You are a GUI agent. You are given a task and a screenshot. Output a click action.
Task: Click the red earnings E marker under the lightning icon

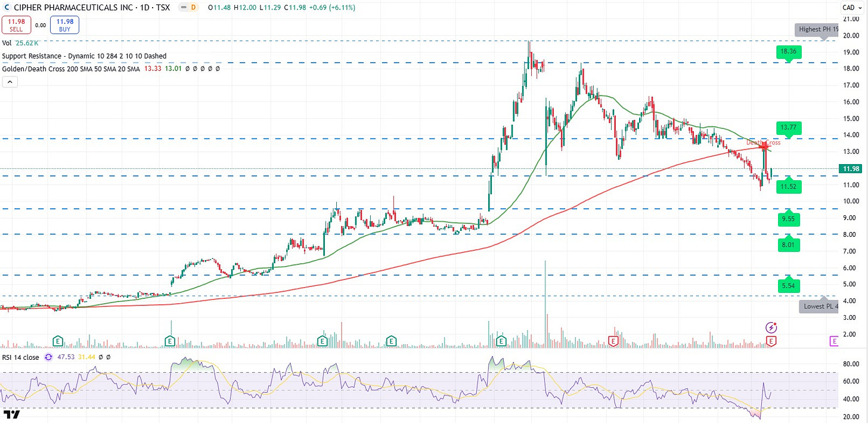[771, 341]
